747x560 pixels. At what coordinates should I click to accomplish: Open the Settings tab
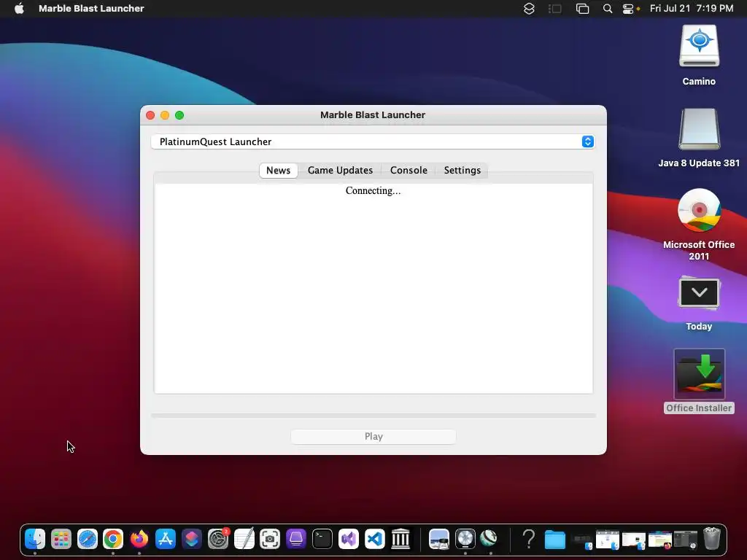(462, 170)
